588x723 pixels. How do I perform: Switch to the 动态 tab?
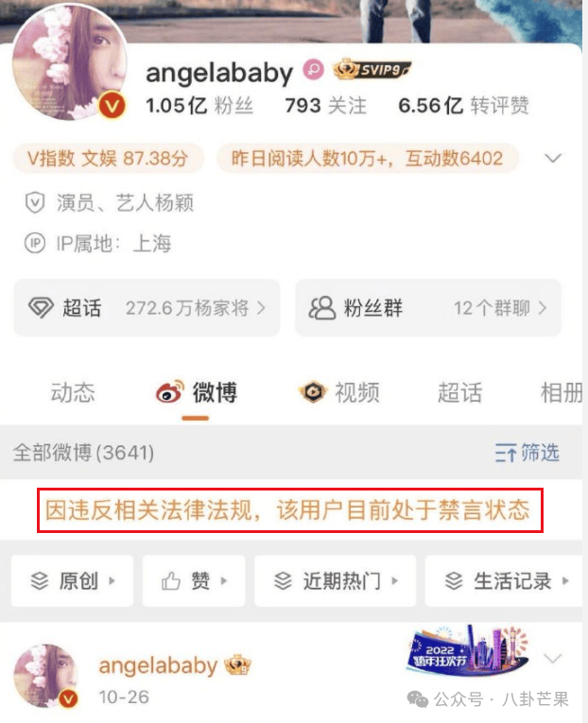tap(73, 393)
